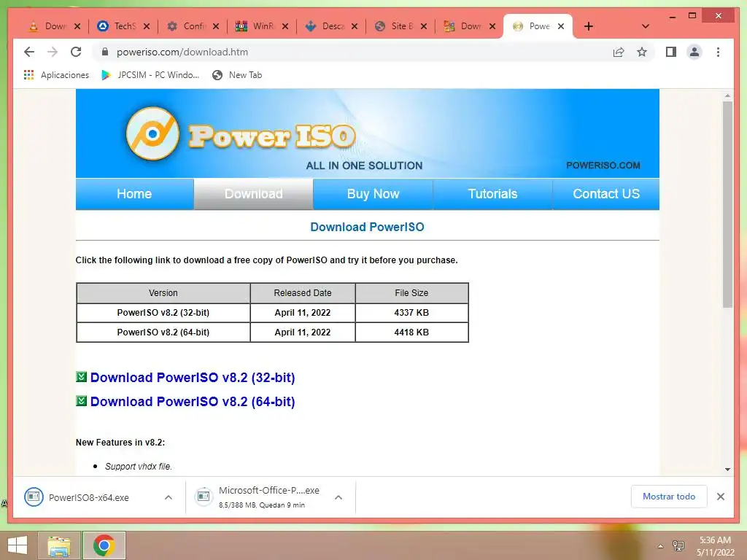
Task: Close the downloads bar
Action: [x=720, y=497]
